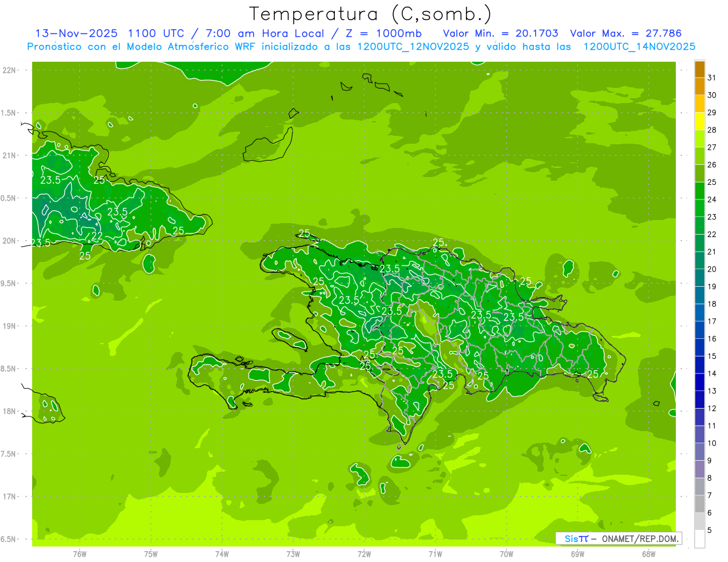Viewport: 728px width, 562px height.
Task: Pick legend color band between 16 and 17
Action: click(699, 330)
